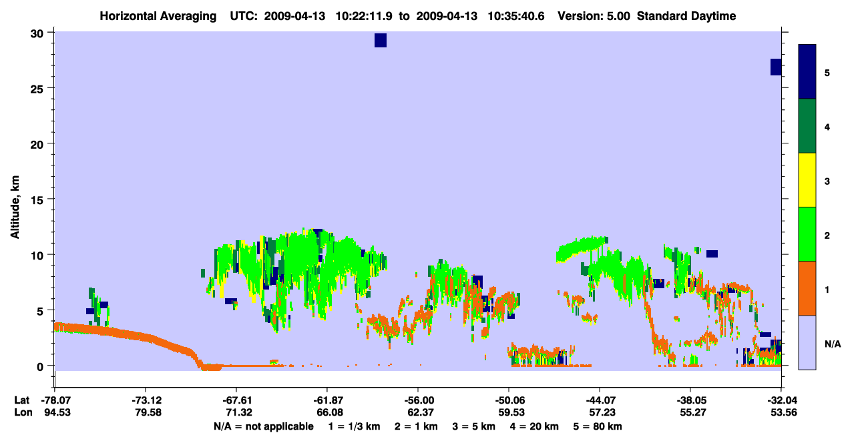The height and width of the screenshot is (445, 868).
Task: Click the orange colorbar segment labeled 1
Action: (807, 288)
